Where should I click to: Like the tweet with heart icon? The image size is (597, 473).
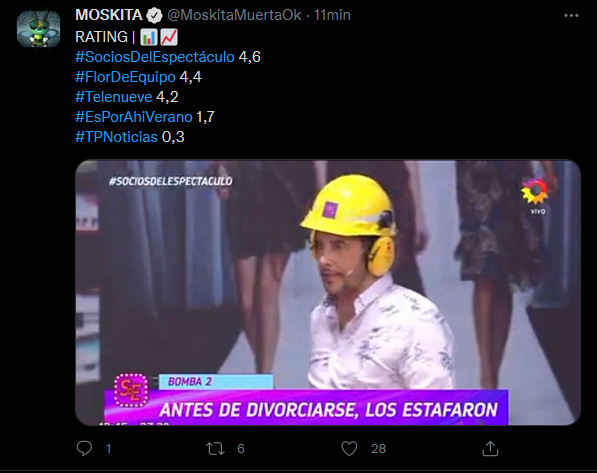coord(349,449)
